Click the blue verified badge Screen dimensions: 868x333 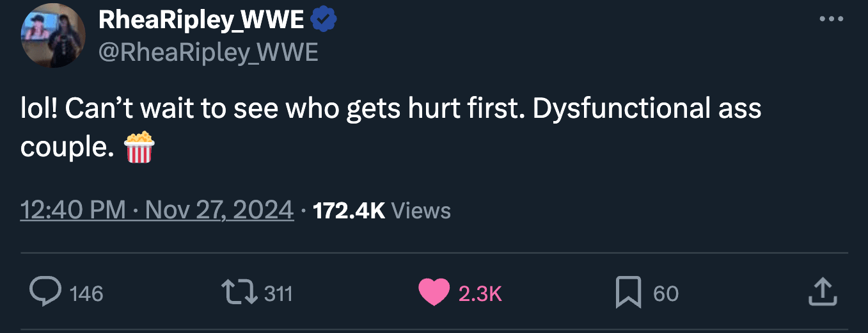(x=324, y=20)
